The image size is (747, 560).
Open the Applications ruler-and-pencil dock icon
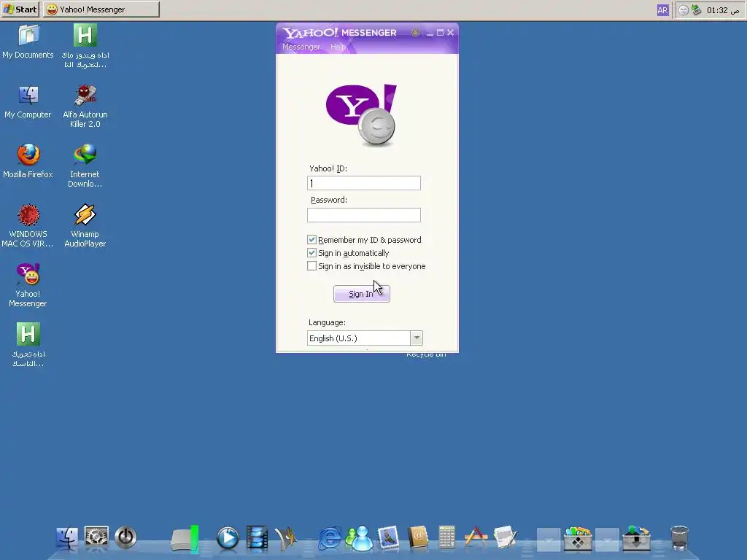click(476, 537)
